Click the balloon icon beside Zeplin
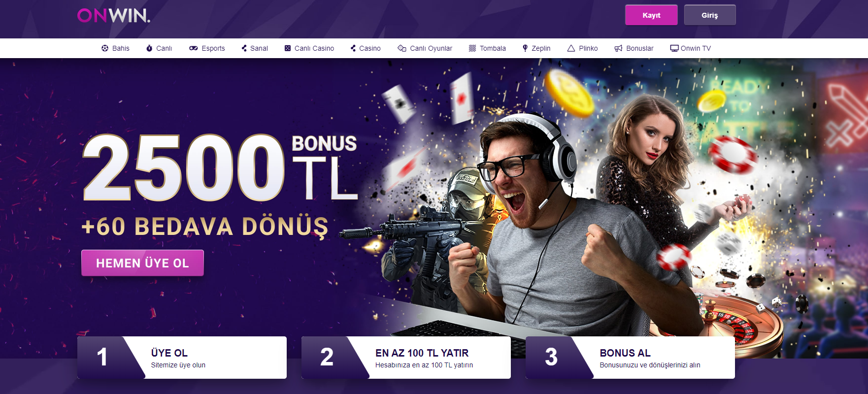The width and height of the screenshot is (868, 394). point(525,48)
